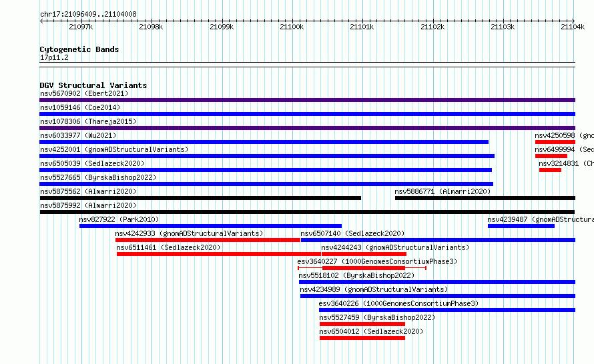594x364 pixels.
Task: Click the chr17:21096409..21104008 coordinate label
Action: (88, 15)
